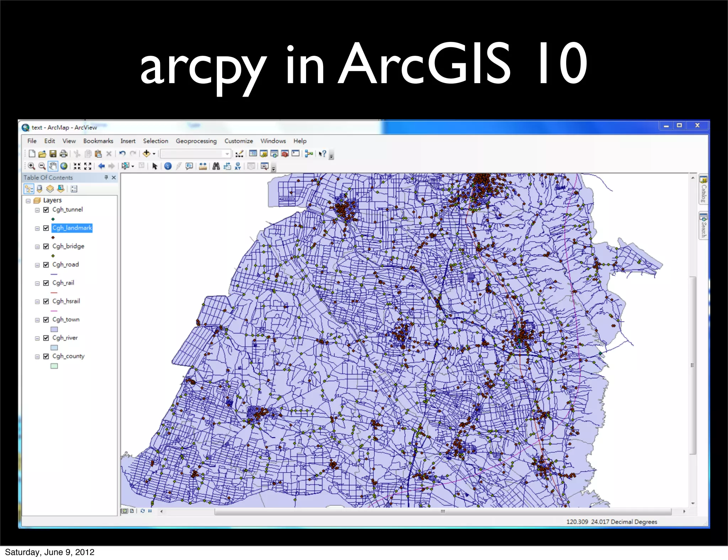Select the Pan hand tool
The width and height of the screenshot is (728, 560).
(53, 166)
